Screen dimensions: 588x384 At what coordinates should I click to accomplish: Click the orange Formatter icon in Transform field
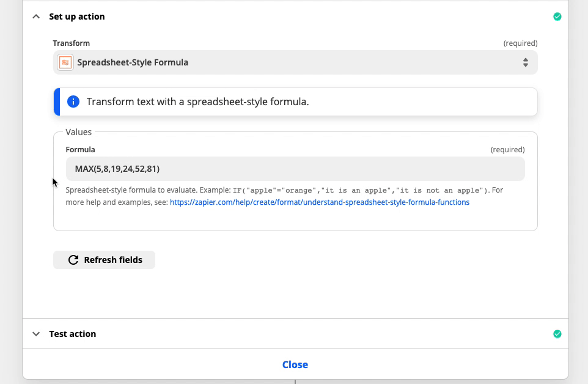tap(65, 62)
